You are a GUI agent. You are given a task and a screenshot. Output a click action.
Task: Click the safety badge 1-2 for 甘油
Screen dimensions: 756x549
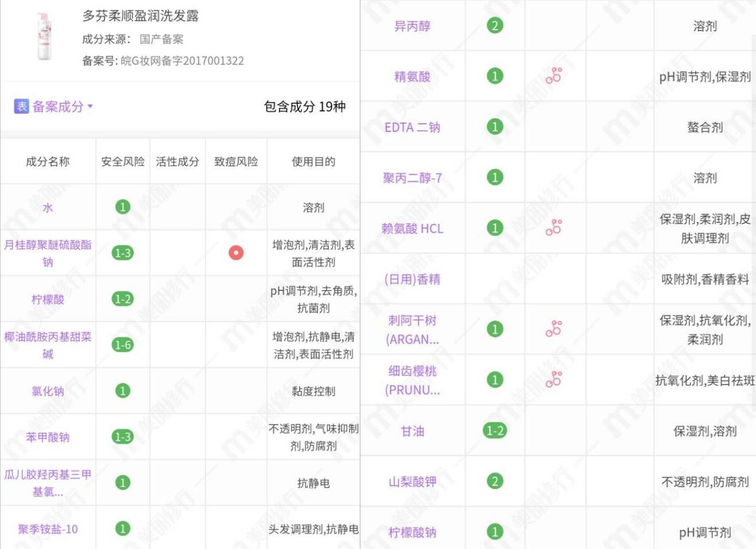point(494,431)
